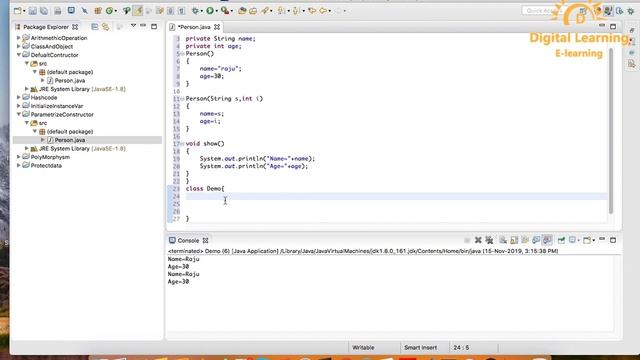Screen dimensions: 640x360
Task: Click the Quick Access search field
Action: [543, 11]
